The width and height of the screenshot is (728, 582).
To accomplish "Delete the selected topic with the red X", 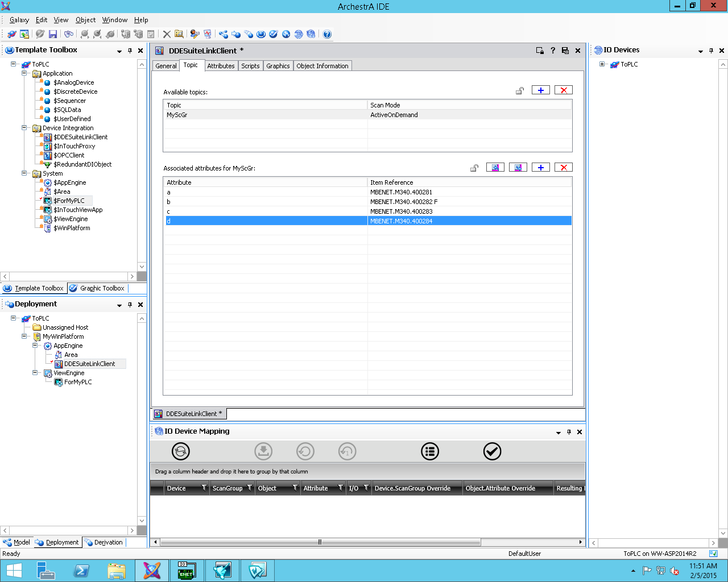I will click(x=563, y=90).
